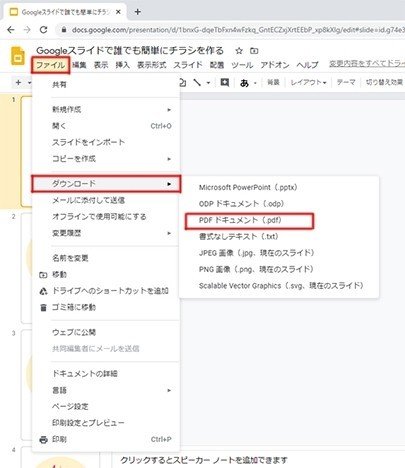
Task: Open the ファイル menu
Action: 50,65
